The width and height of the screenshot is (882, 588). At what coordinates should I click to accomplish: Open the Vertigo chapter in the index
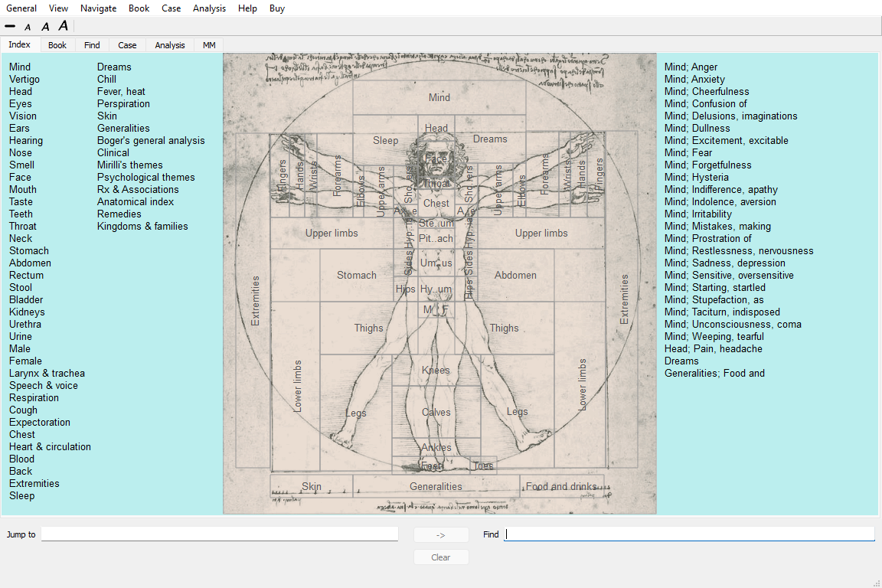click(24, 80)
